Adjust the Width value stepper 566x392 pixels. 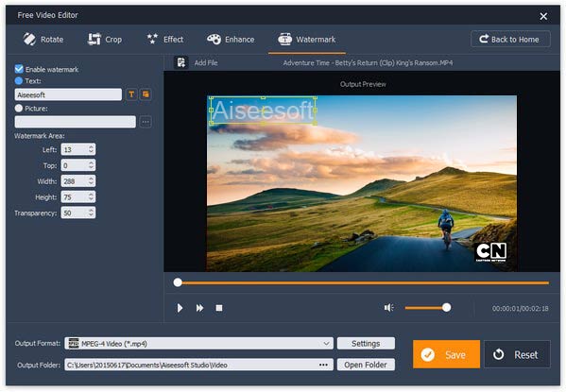pos(92,180)
